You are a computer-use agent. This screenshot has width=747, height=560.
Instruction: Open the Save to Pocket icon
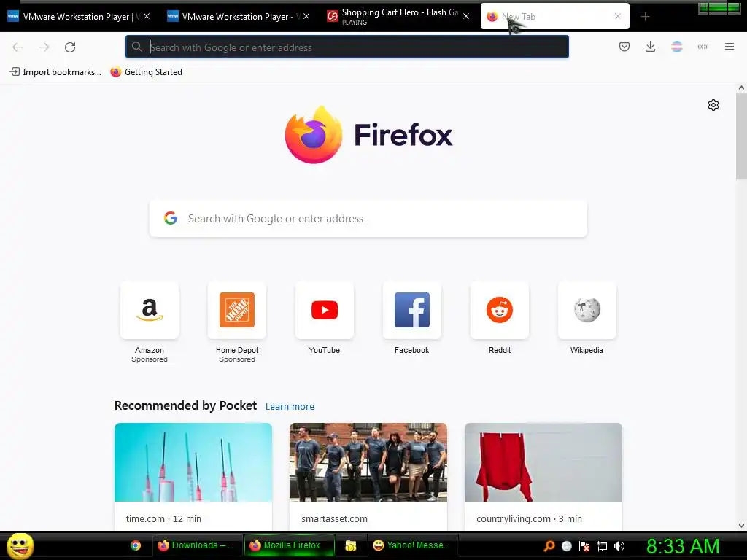coord(624,47)
